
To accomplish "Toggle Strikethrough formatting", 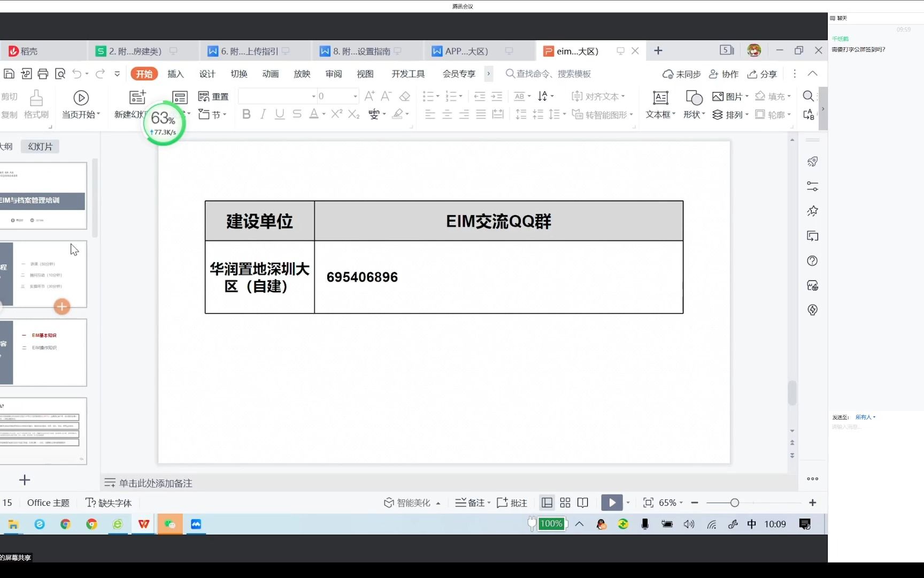I will point(297,114).
